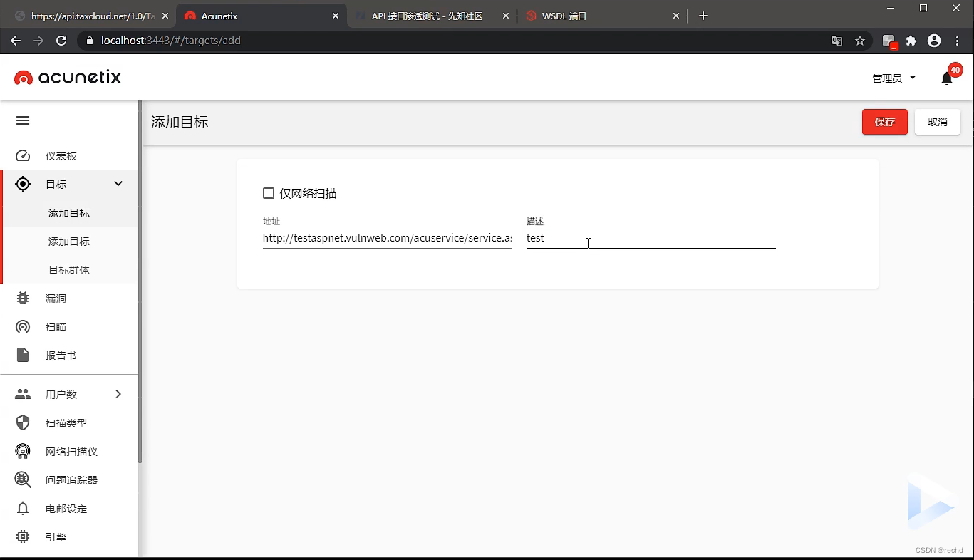This screenshot has height=560, width=974.
Task: Open the 管理员 user dropdown
Action: click(894, 78)
